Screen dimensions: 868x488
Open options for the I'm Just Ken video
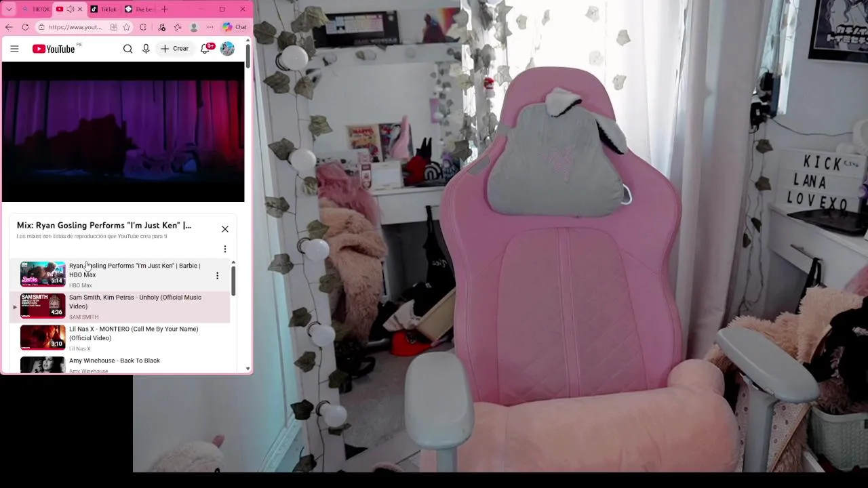tap(217, 276)
